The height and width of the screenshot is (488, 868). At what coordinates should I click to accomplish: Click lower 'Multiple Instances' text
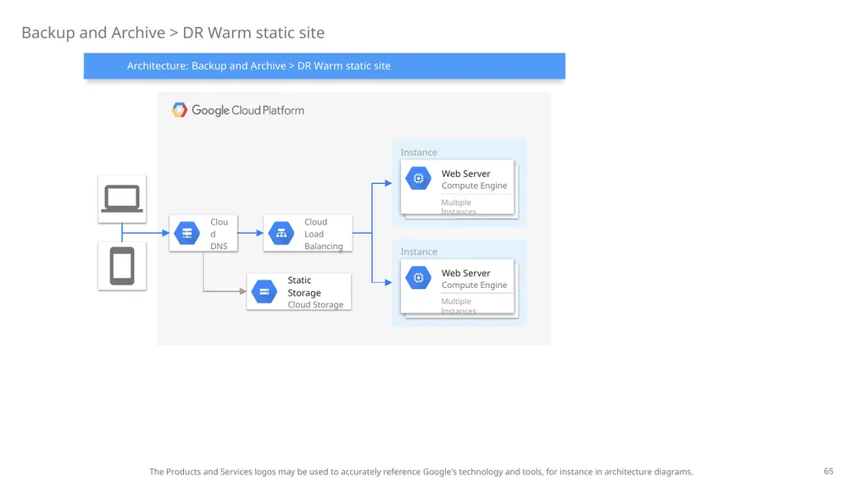459,306
